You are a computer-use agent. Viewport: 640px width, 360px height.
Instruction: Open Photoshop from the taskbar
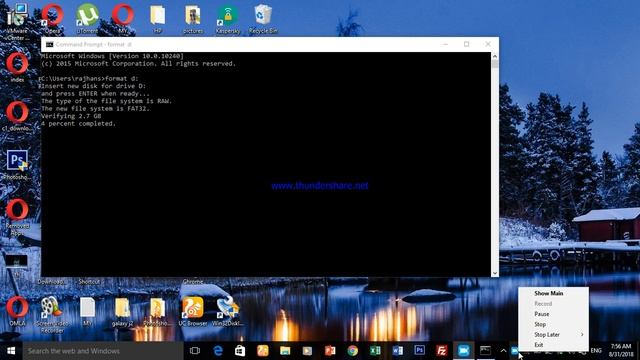point(419,351)
